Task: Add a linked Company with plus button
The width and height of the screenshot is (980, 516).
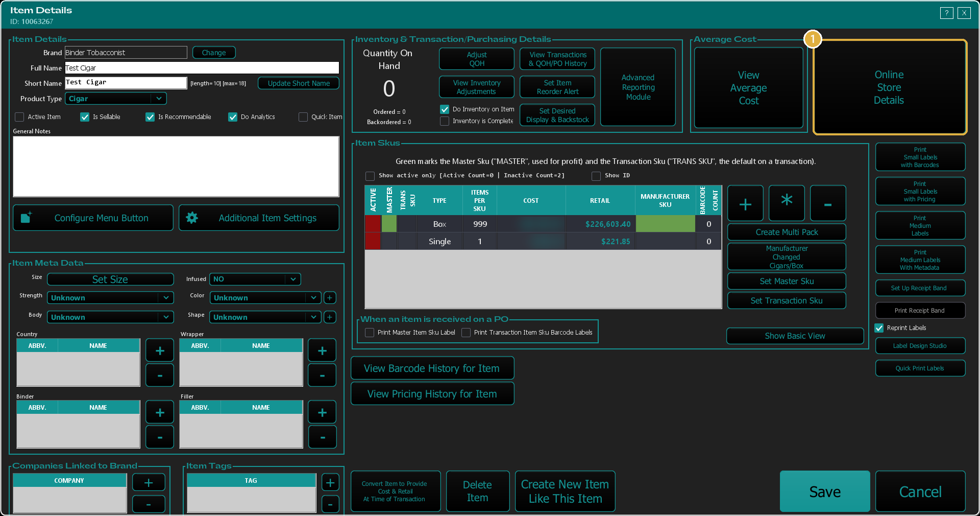Action: [x=149, y=482]
